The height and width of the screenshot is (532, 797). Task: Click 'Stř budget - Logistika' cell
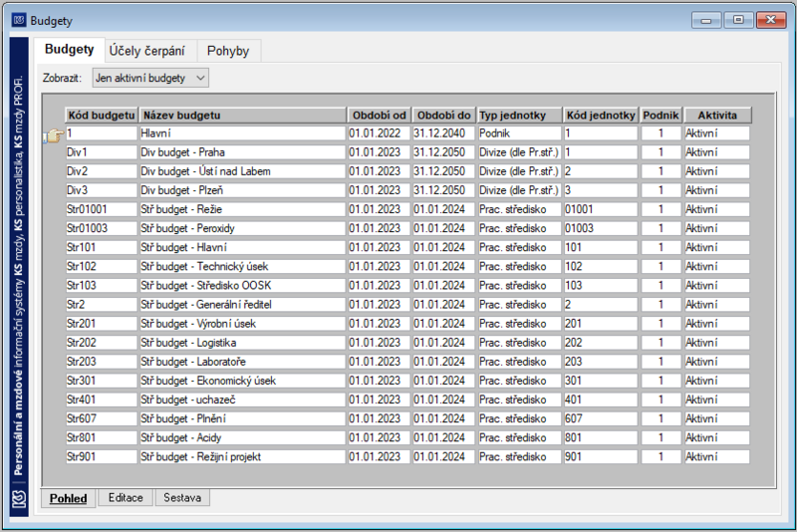point(242,343)
